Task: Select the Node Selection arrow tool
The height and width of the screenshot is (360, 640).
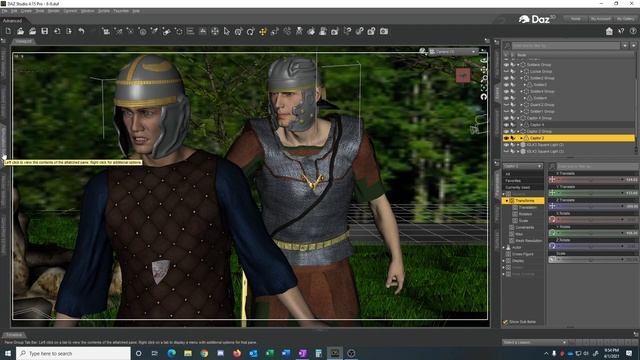Action: (x=227, y=31)
